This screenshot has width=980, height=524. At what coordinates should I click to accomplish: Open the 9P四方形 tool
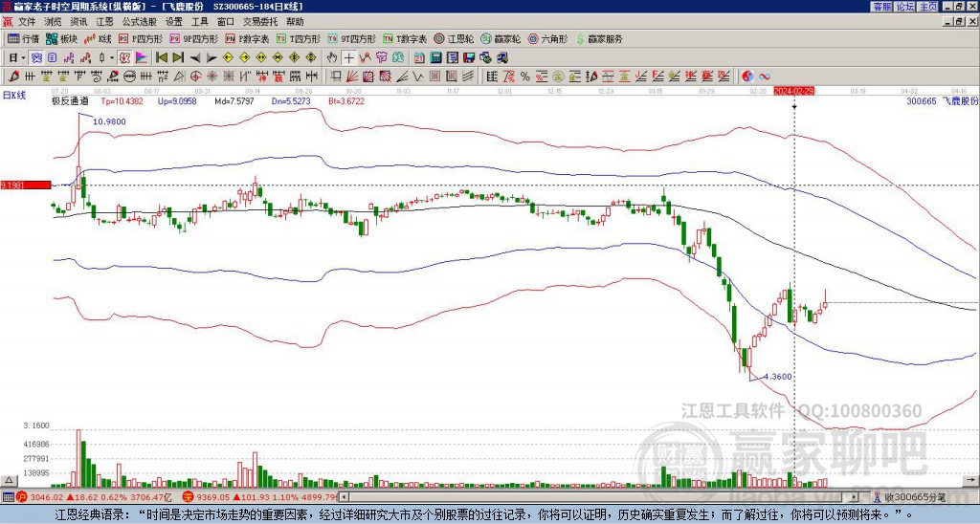tap(193, 38)
